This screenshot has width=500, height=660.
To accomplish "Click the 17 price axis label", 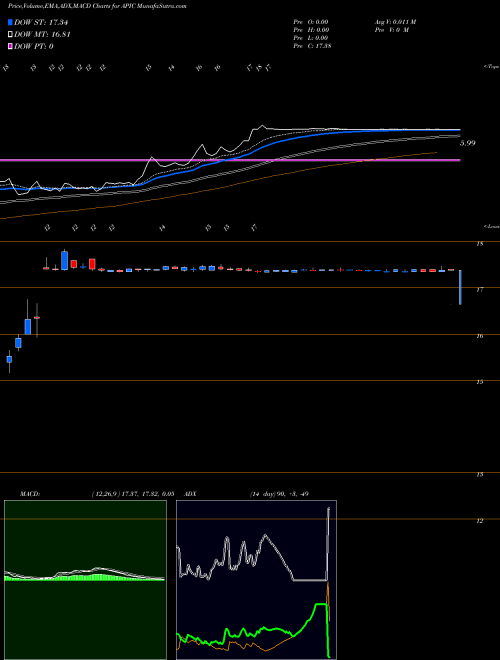I will click(x=479, y=290).
